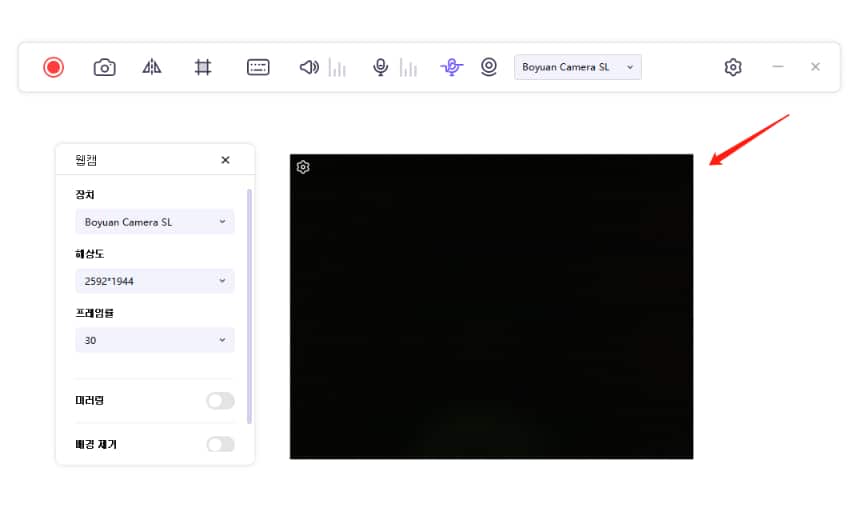Open the 프레임률 frame rate dropdown

tap(155, 340)
